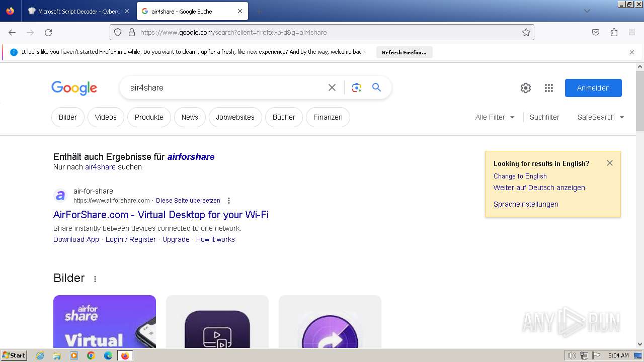Image resolution: width=644 pixels, height=362 pixels.
Task: Expand the SafeSearch dropdown
Action: 601,117
